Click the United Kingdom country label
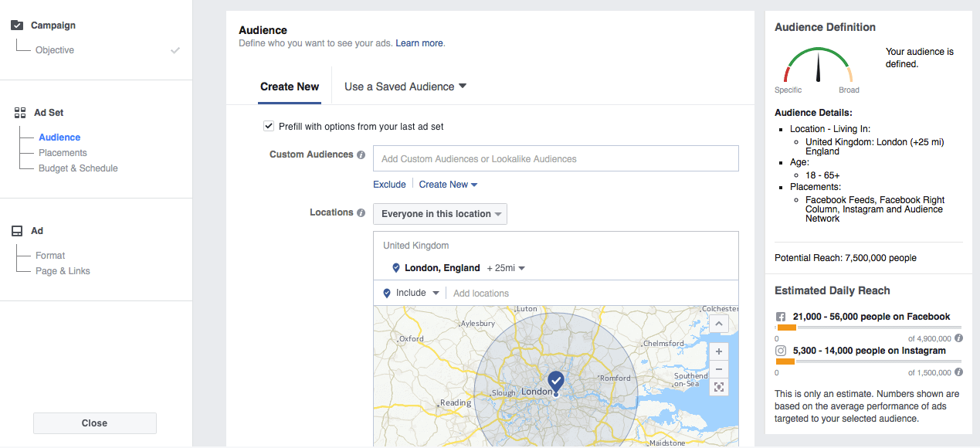Image resolution: width=980 pixels, height=448 pixels. 415,246
